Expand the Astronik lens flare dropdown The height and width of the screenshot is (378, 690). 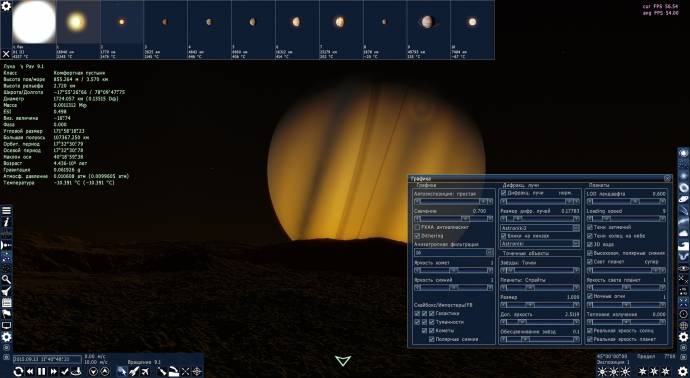click(x=540, y=243)
